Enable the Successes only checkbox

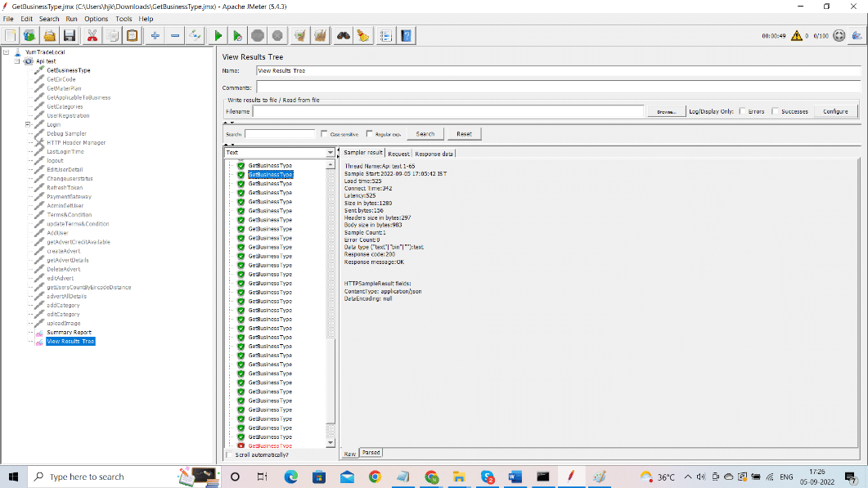click(776, 111)
